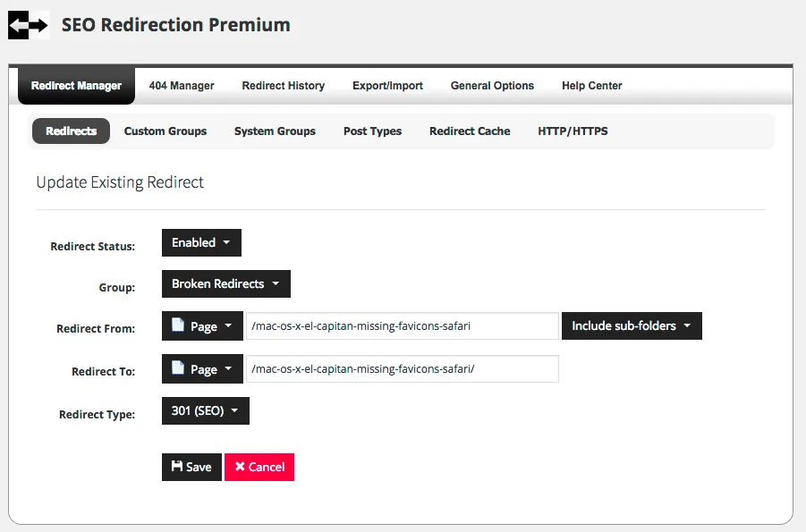This screenshot has width=806, height=532.
Task: Expand the Broken Redirects group dropdown
Action: pos(225,283)
